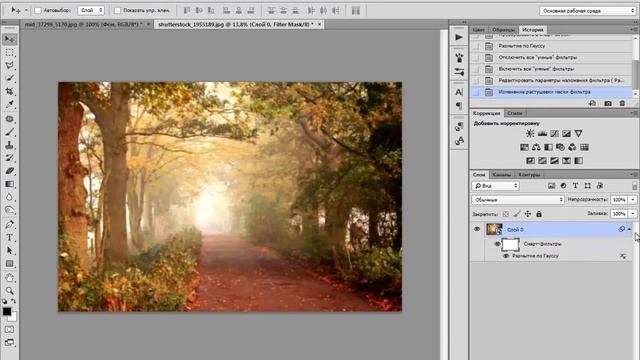Image resolution: width=640 pixels, height=360 pixels.
Task: Open fill slider dropdown arrow
Action: (x=633, y=214)
